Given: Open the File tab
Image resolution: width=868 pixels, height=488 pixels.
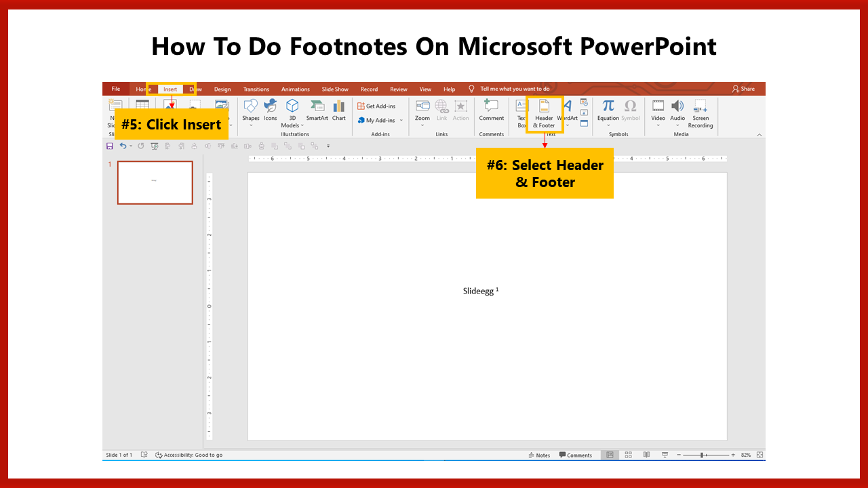Looking at the screenshot, I should click(x=116, y=89).
